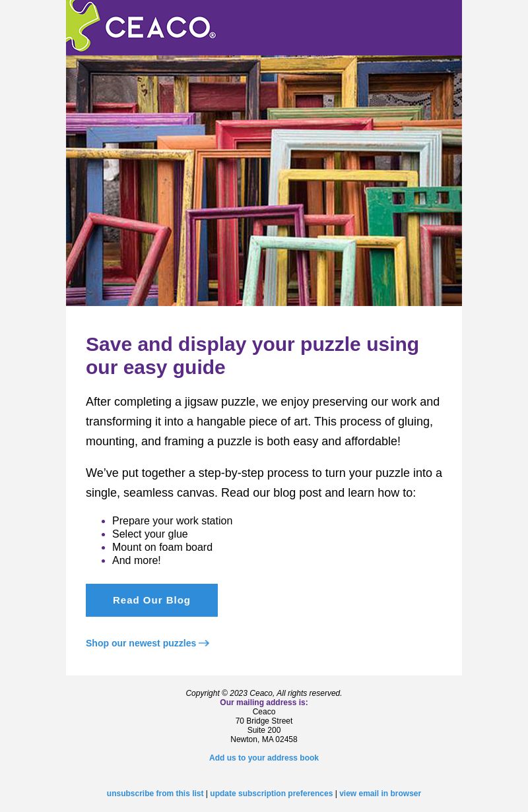This screenshot has height=812, width=528.
Task: Click the arrow icon after newest puzzles
Action: point(204,643)
